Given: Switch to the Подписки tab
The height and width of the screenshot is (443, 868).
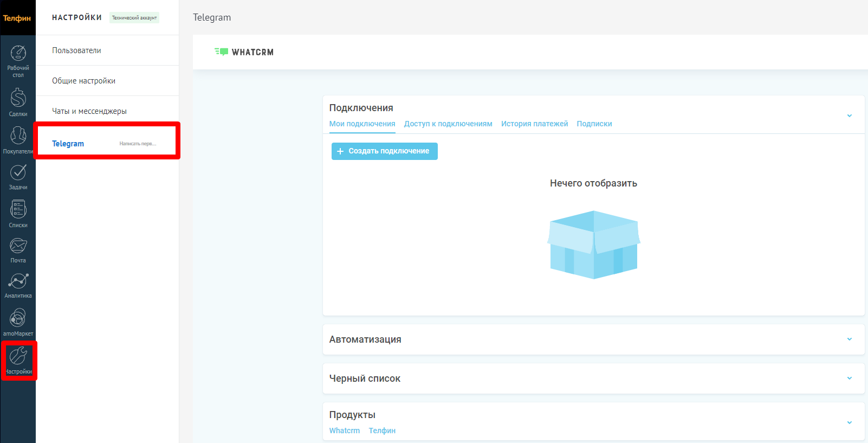Looking at the screenshot, I should coord(594,124).
